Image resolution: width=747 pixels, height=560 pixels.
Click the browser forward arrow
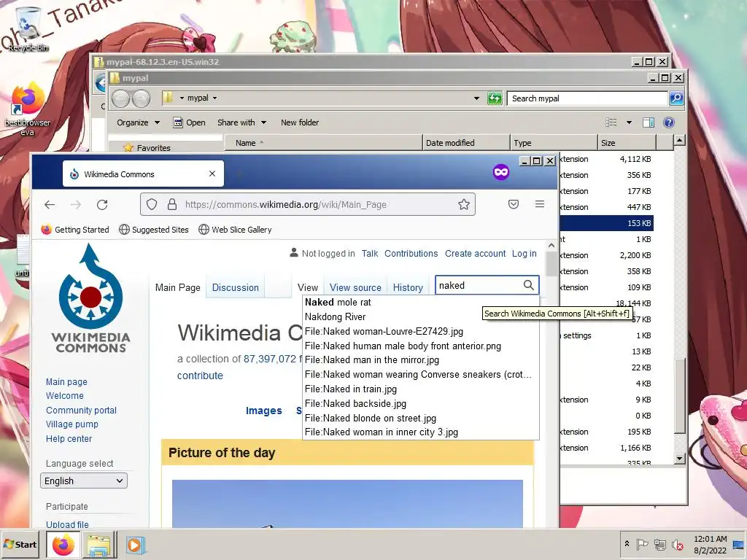tap(76, 205)
